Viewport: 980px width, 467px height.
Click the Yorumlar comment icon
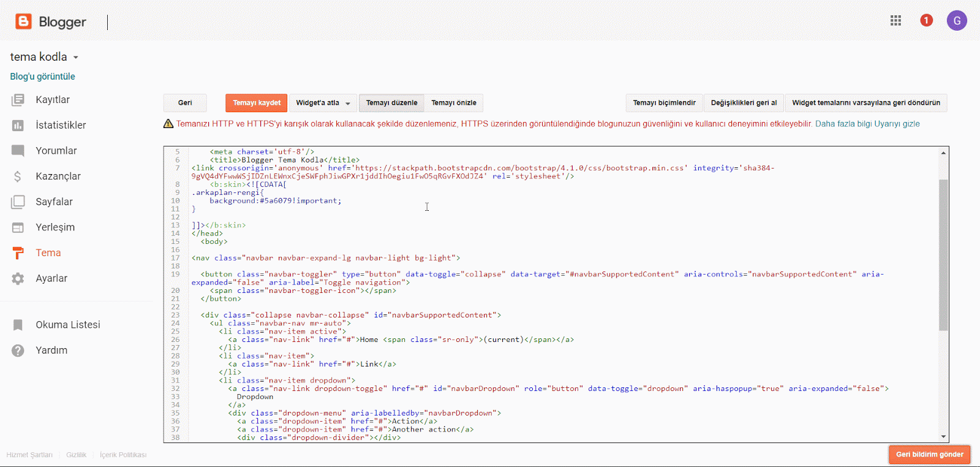[18, 151]
